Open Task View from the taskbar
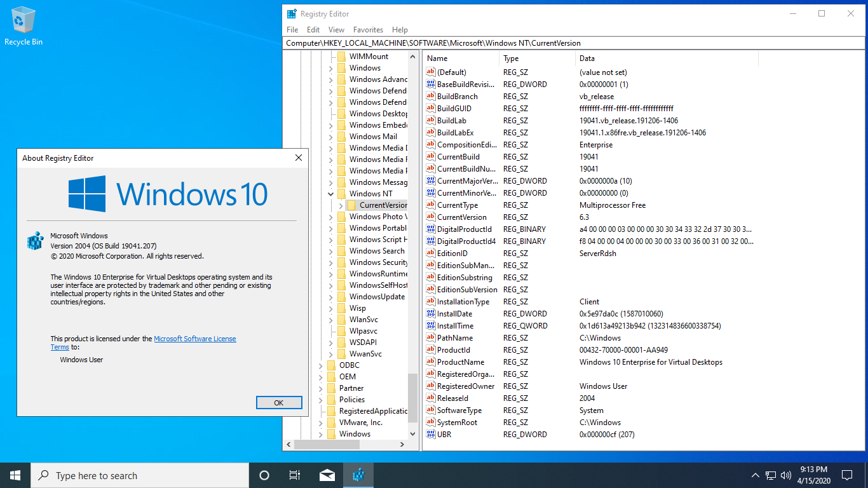The height and width of the screenshot is (488, 868). (x=295, y=475)
